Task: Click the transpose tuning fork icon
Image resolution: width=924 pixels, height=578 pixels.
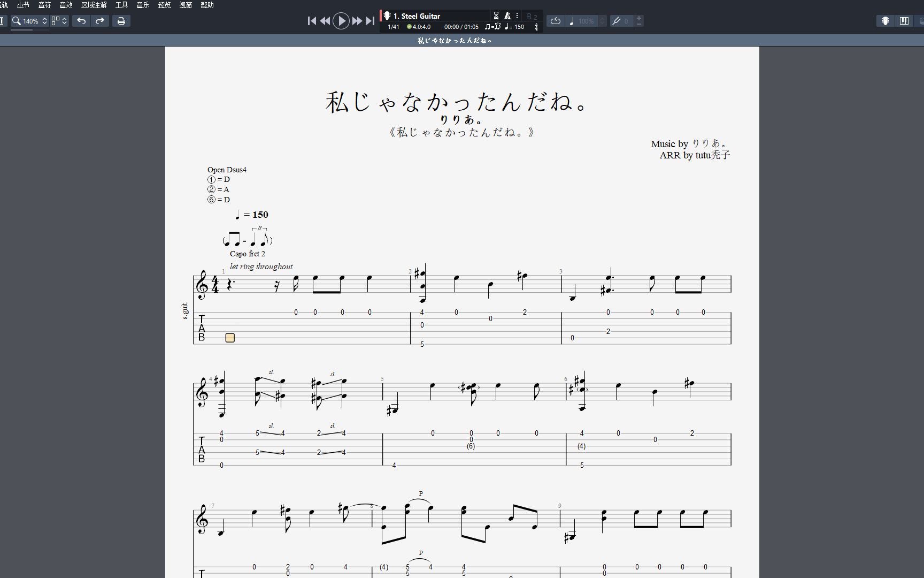Action: click(x=617, y=21)
